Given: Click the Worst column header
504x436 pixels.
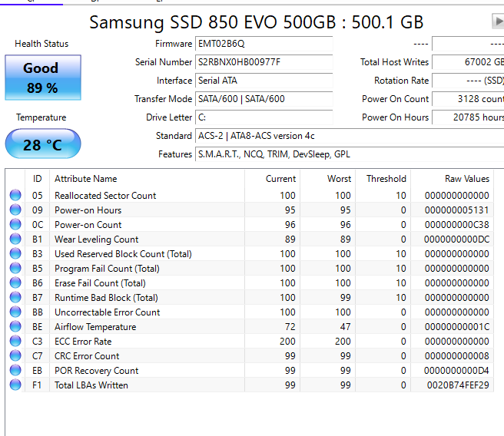Looking at the screenshot, I should click(327, 179).
